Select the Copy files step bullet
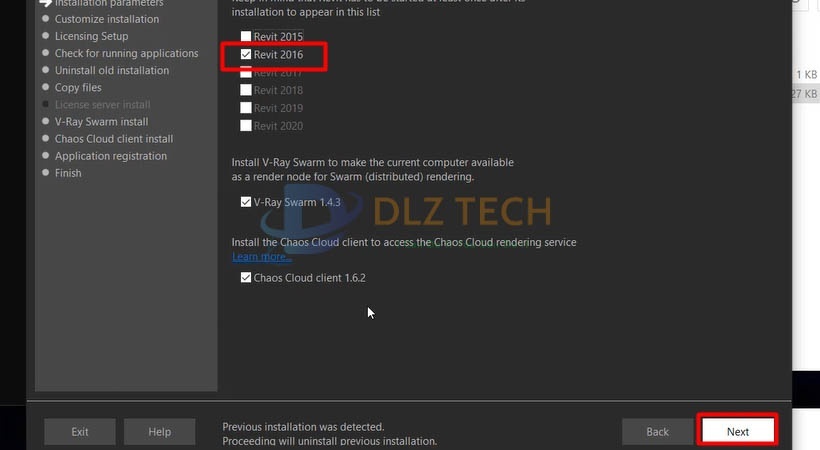 click(x=45, y=87)
